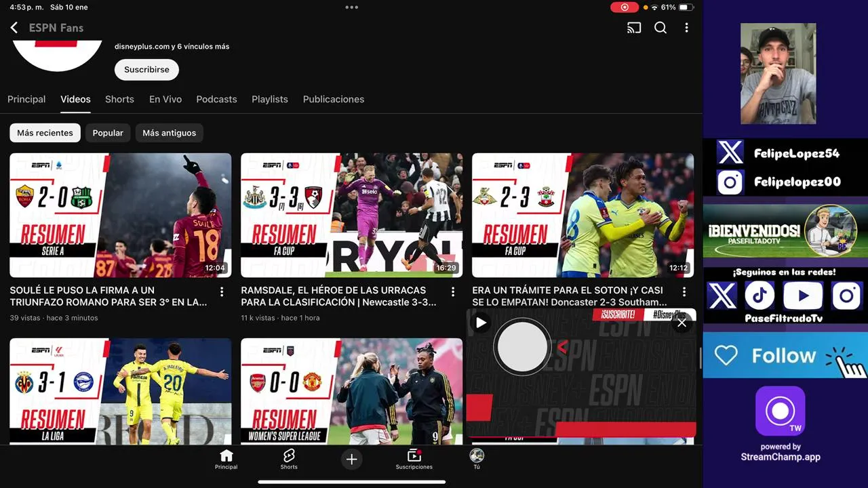
Task: Play the floating mini player video
Action: pos(481,323)
